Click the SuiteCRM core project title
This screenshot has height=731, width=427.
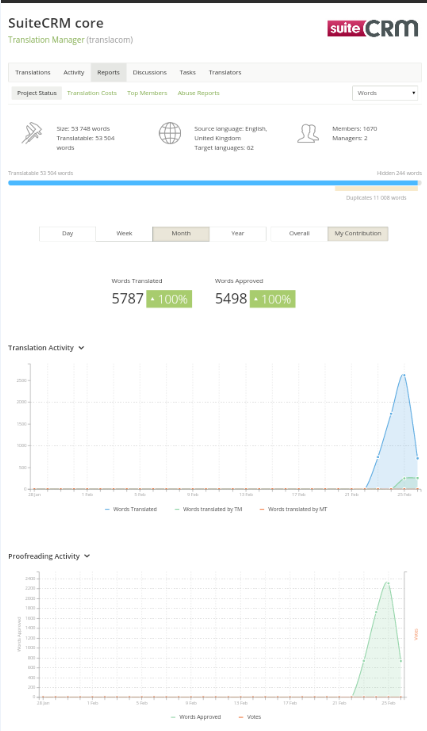click(56, 23)
